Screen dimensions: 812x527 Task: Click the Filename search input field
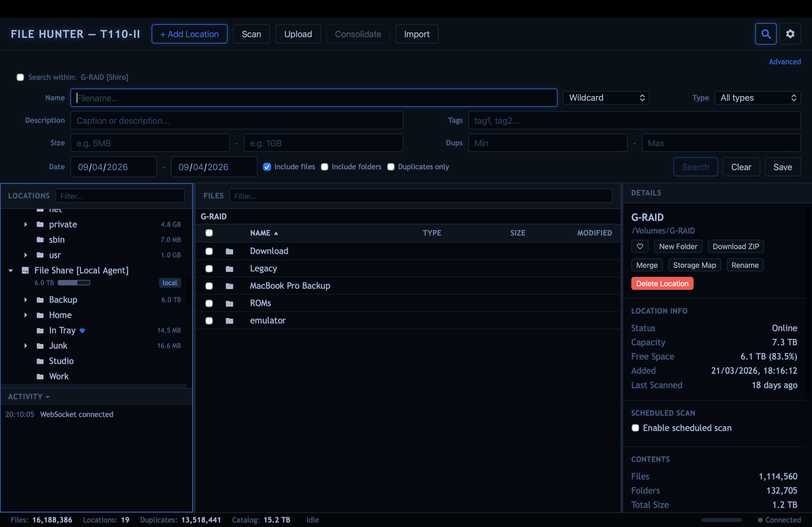(x=314, y=98)
